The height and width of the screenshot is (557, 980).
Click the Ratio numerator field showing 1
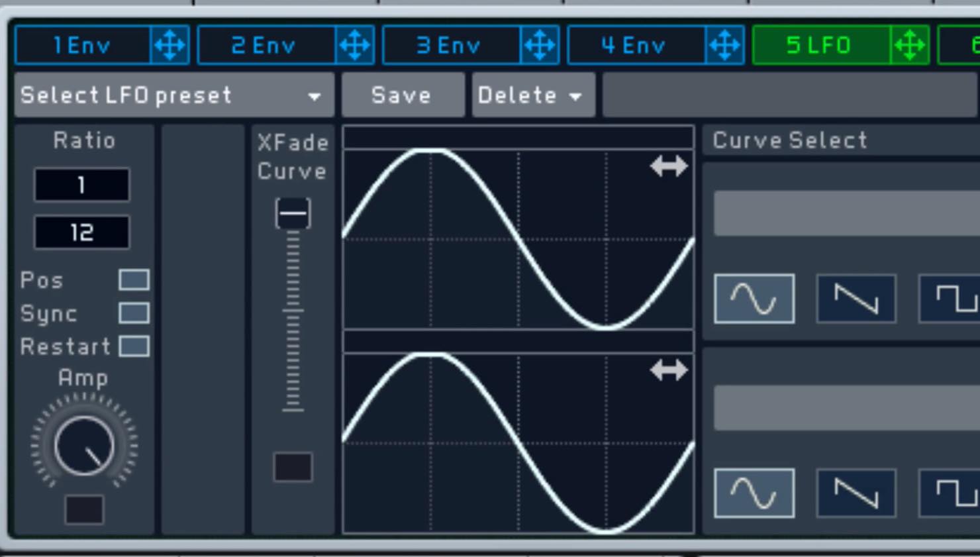[82, 185]
